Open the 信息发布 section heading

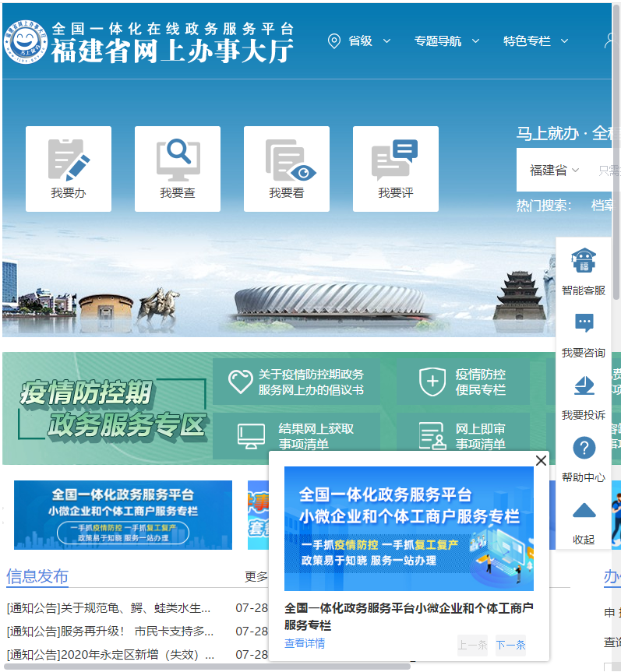[37, 576]
